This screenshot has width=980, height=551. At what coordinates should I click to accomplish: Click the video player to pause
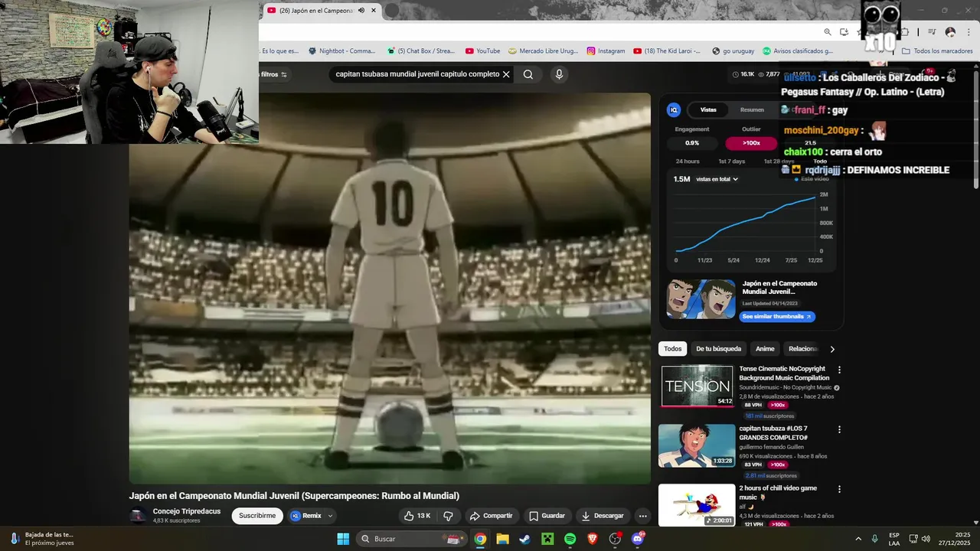[x=390, y=289]
